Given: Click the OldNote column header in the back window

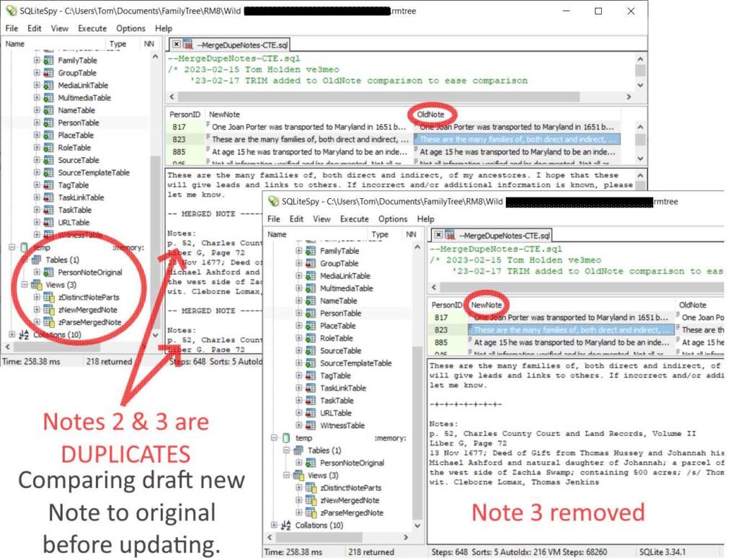Looking at the screenshot, I should [430, 115].
